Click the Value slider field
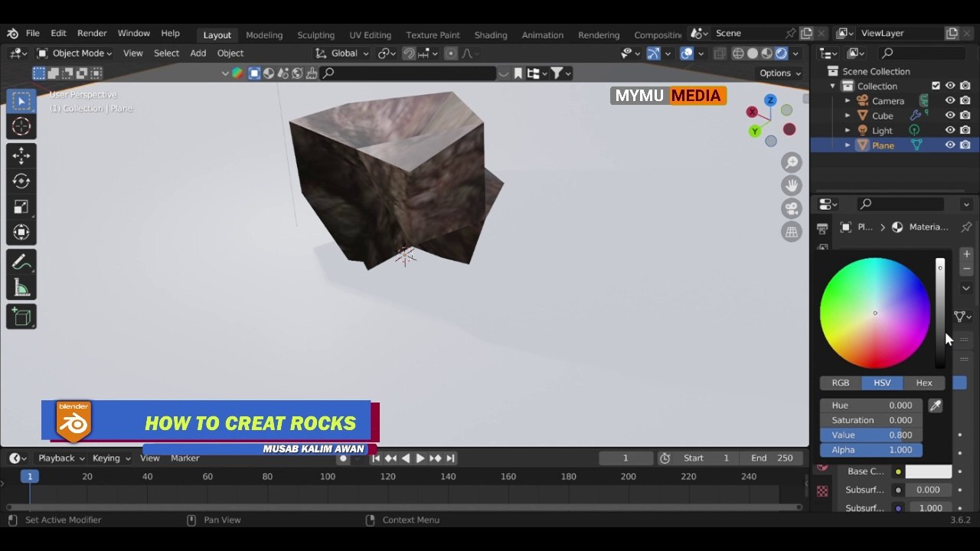This screenshot has height=551, width=980. tap(871, 435)
